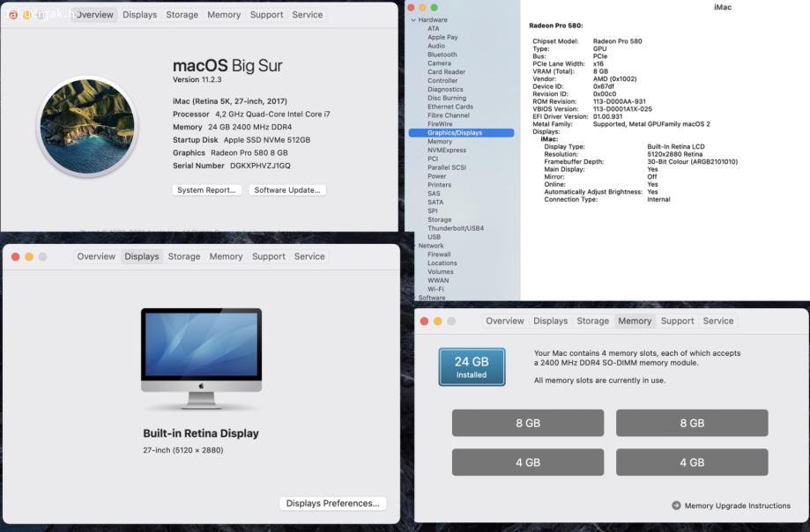Open Memory tab in Built-in Retina Display window
The width and height of the screenshot is (810, 532).
[226, 256]
